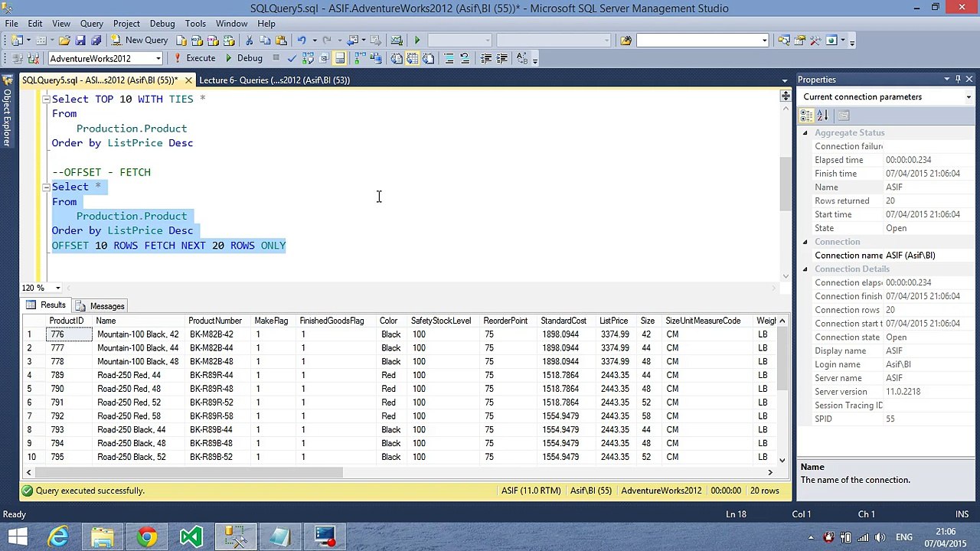Click the taskbar clock showing 21:06

click(x=945, y=537)
